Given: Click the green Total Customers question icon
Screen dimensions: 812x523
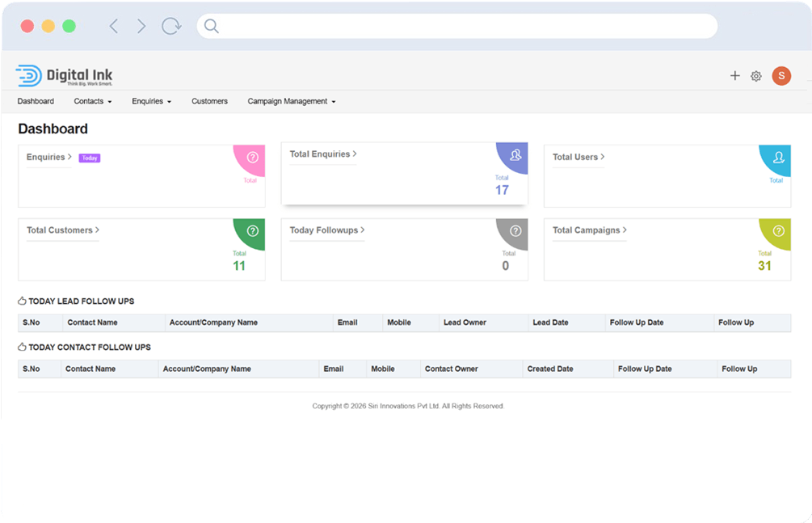Looking at the screenshot, I should pyautogui.click(x=252, y=230).
